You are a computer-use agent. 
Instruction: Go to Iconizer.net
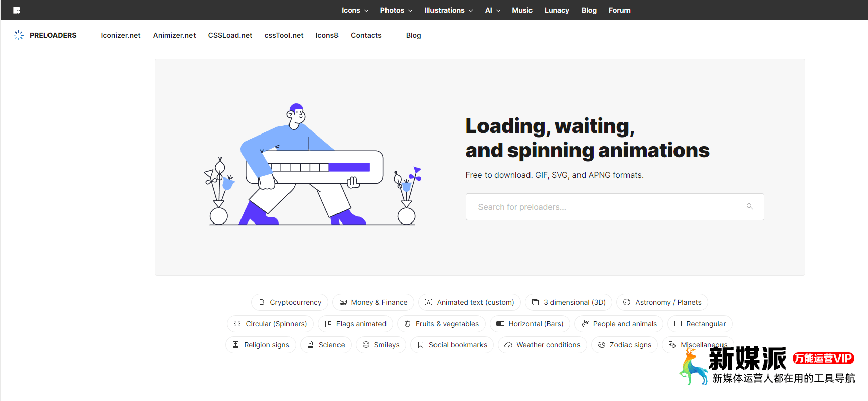click(x=121, y=35)
